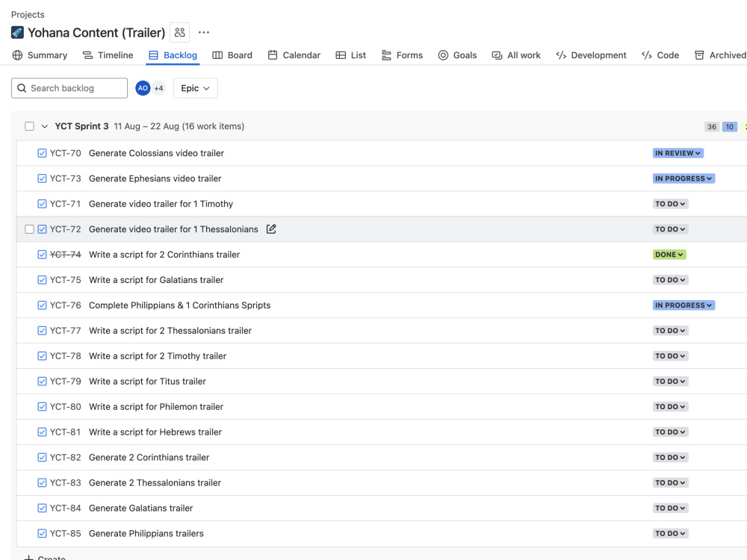Open IN REVIEW status dropdown for YCT-70

(x=678, y=153)
